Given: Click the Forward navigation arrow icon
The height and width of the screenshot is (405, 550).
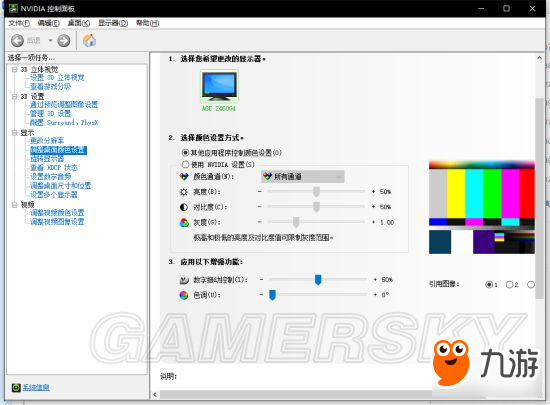Looking at the screenshot, I should tap(64, 41).
